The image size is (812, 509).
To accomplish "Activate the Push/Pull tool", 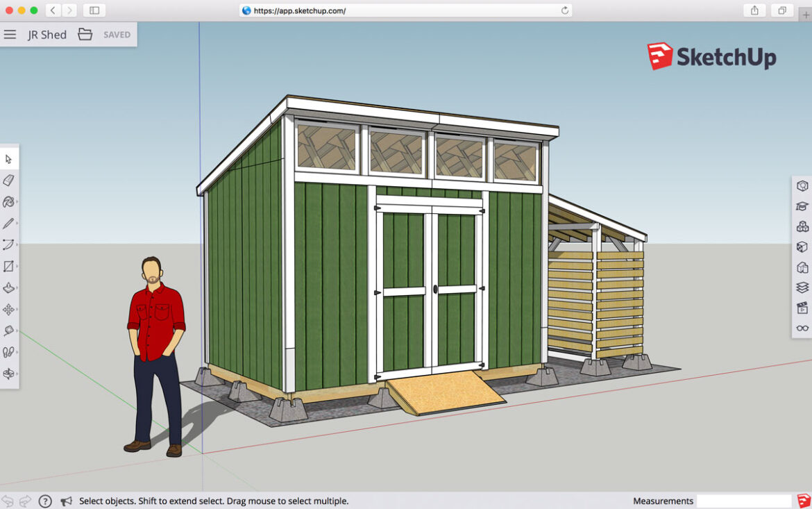I will pos(9,287).
